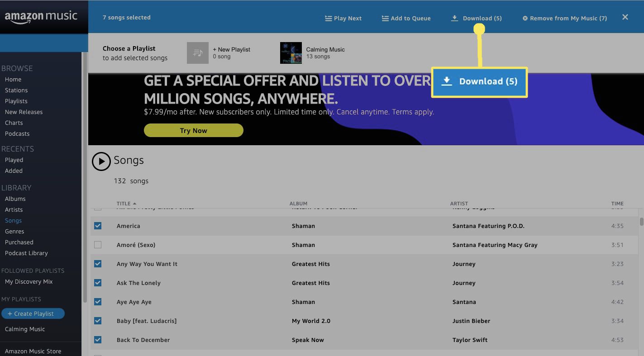
Task: Open Albums in the Library
Action: tap(15, 199)
